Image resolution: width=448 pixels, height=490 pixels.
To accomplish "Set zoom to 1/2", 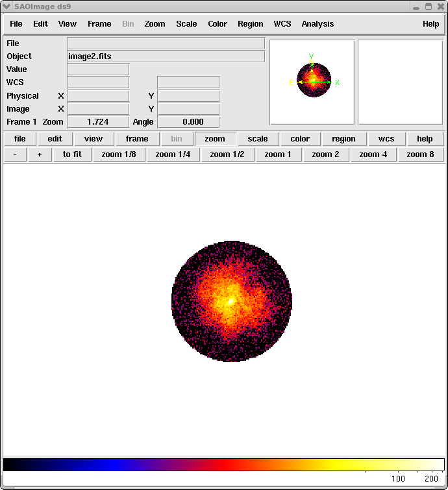I will [x=227, y=154].
